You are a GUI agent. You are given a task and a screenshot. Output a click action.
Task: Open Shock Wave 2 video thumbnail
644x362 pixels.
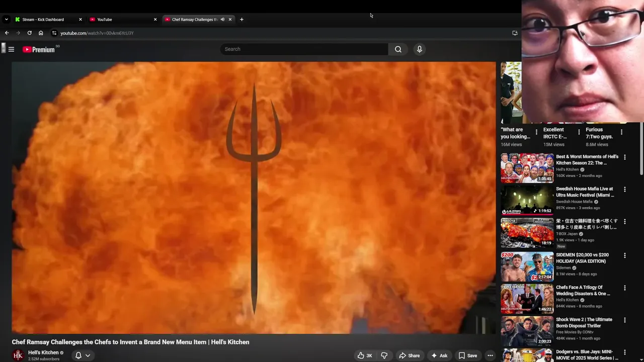[x=527, y=331]
